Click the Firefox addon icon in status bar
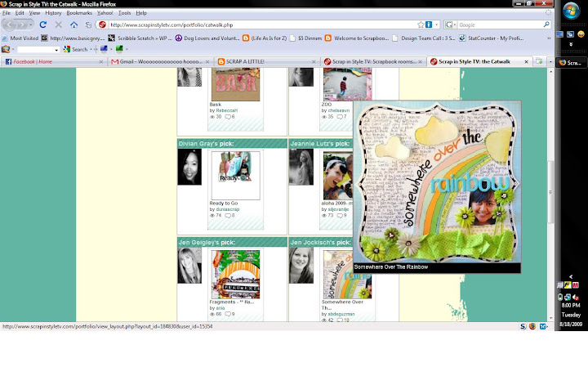 tap(532, 326)
